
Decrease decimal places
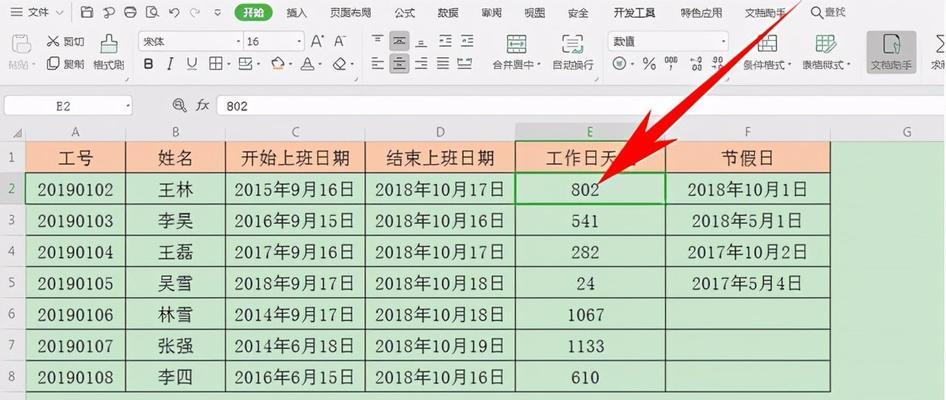[x=717, y=63]
